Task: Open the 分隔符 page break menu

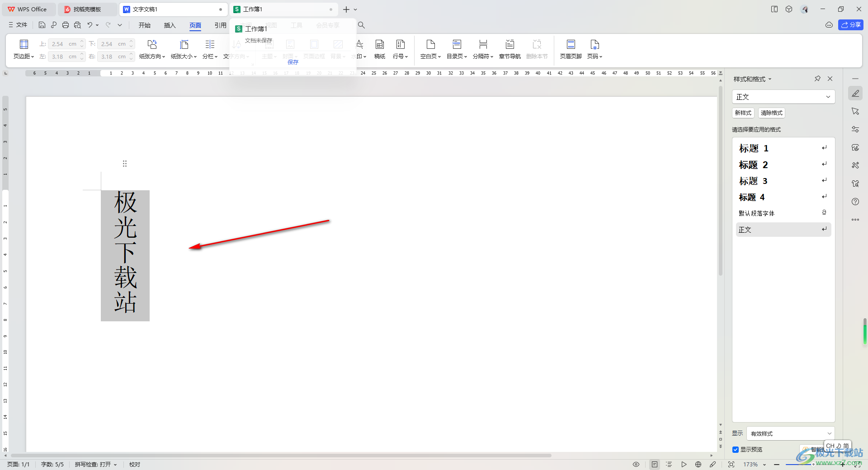Action: (x=483, y=49)
